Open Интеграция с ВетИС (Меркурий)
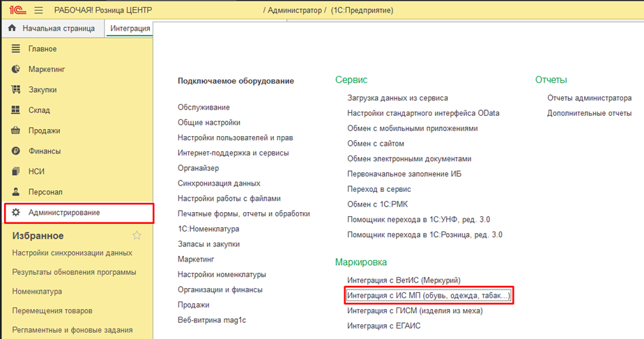This screenshot has width=644, height=339. coord(404,280)
